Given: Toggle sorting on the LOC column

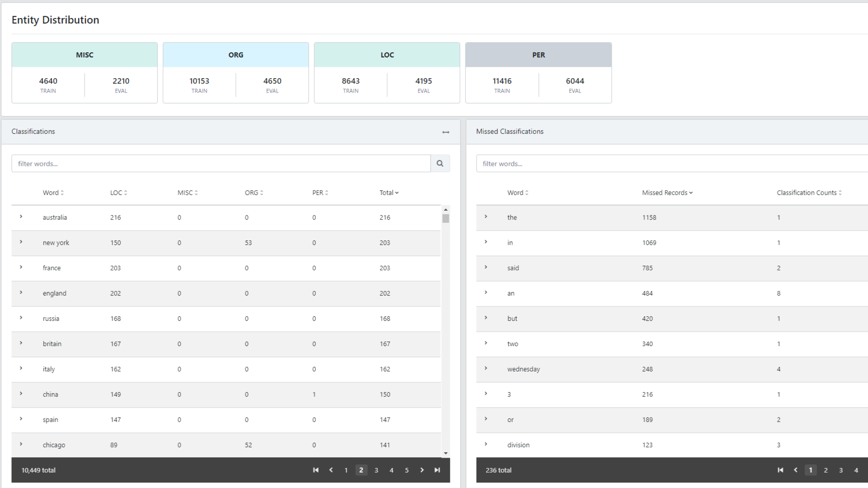Looking at the screenshot, I should [x=127, y=192].
